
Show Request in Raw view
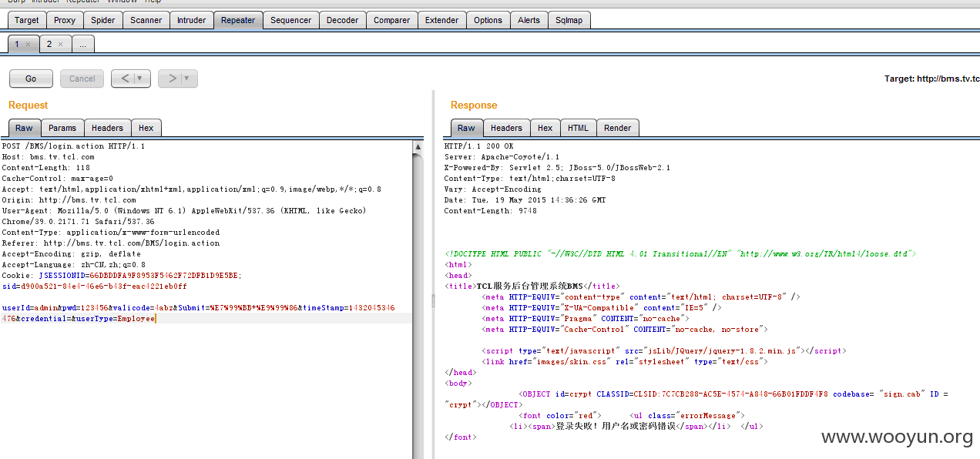pyautogui.click(x=25, y=128)
